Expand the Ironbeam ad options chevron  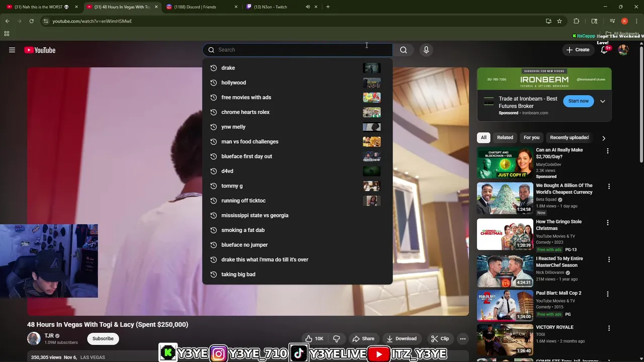(x=602, y=101)
